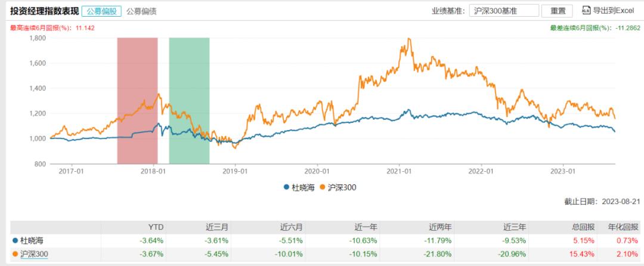This screenshot has height=266, width=644.
Task: Open 杜晓海 name in the table row
Action: click(32, 241)
